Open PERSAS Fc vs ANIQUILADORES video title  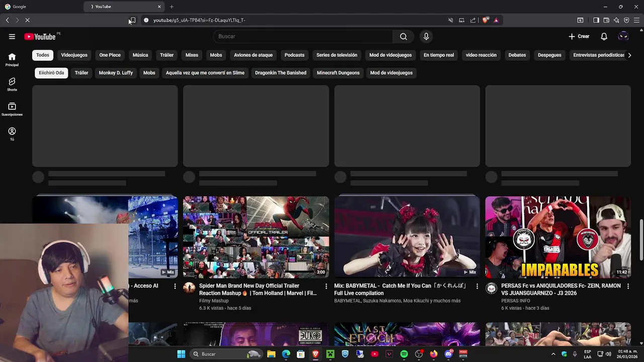pos(561,289)
